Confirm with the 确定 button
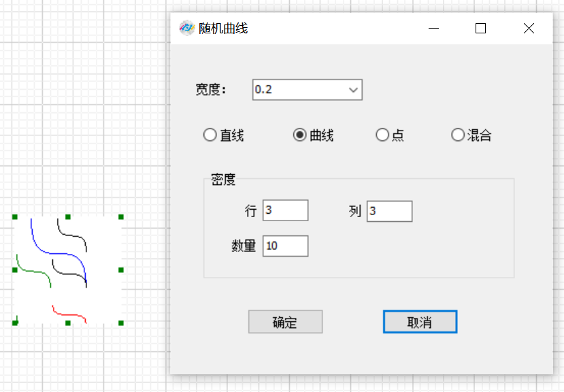 point(285,322)
